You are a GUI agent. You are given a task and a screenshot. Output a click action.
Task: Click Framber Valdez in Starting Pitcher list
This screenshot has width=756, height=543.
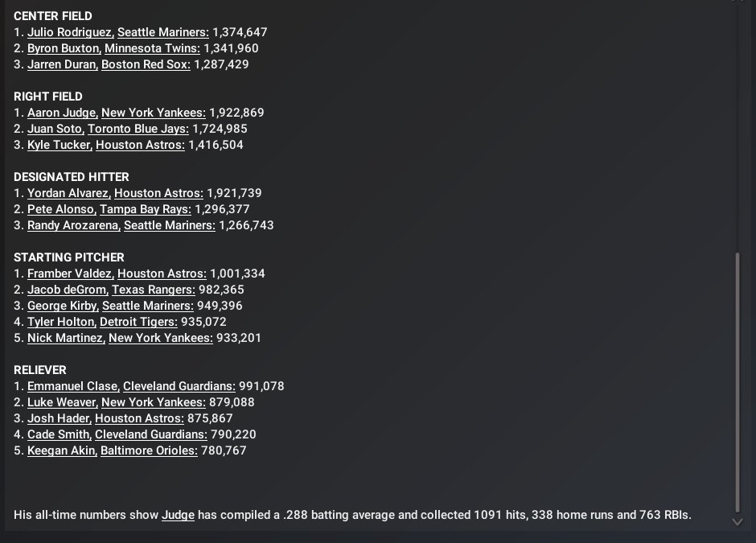click(69, 274)
